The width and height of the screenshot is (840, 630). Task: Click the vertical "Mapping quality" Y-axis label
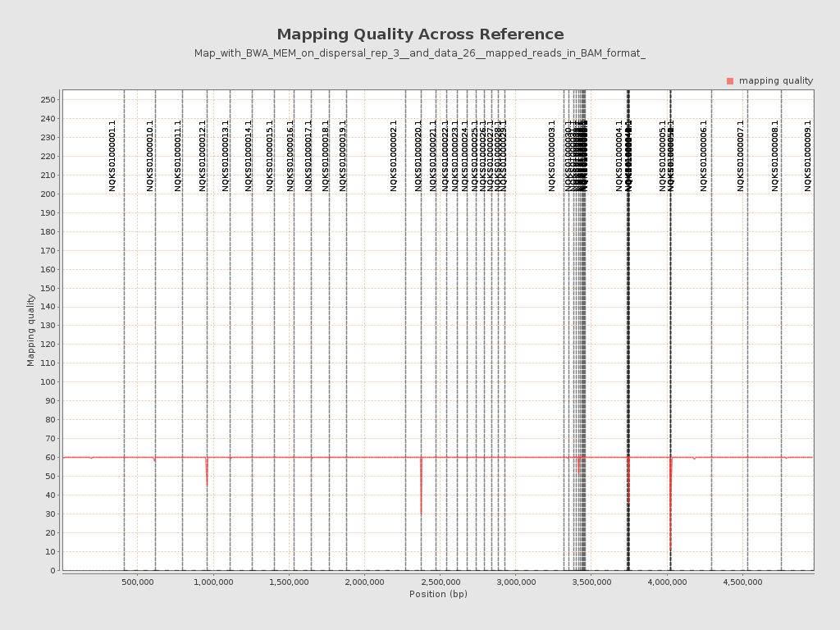[x=31, y=331]
